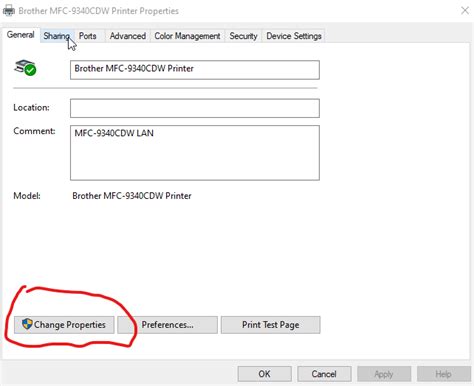Click Print Test Page button

(x=270, y=325)
